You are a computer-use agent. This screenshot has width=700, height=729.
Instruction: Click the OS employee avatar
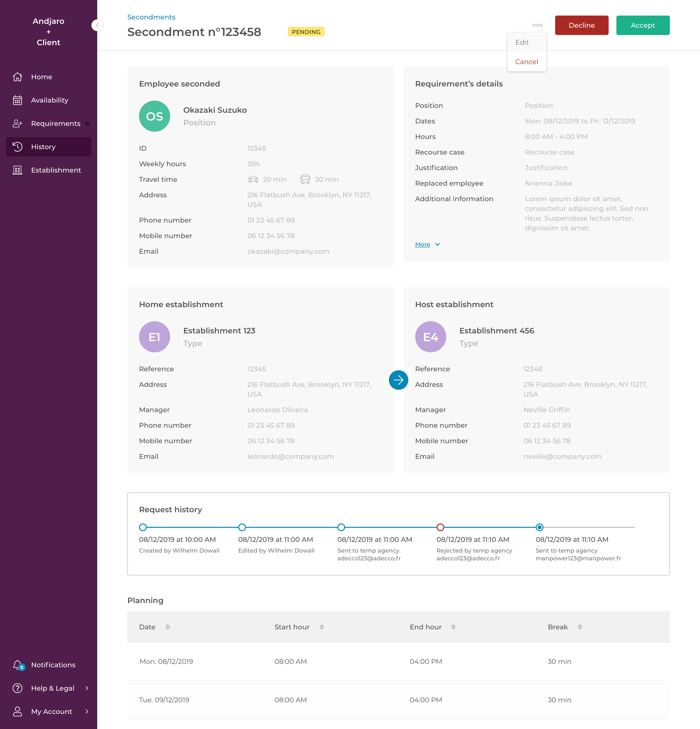pos(155,116)
